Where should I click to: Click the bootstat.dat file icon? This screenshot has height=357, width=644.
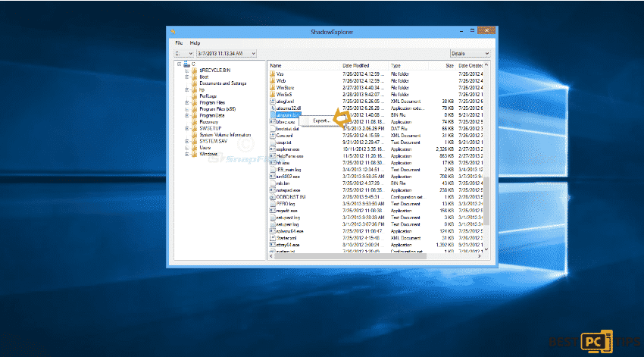272,129
